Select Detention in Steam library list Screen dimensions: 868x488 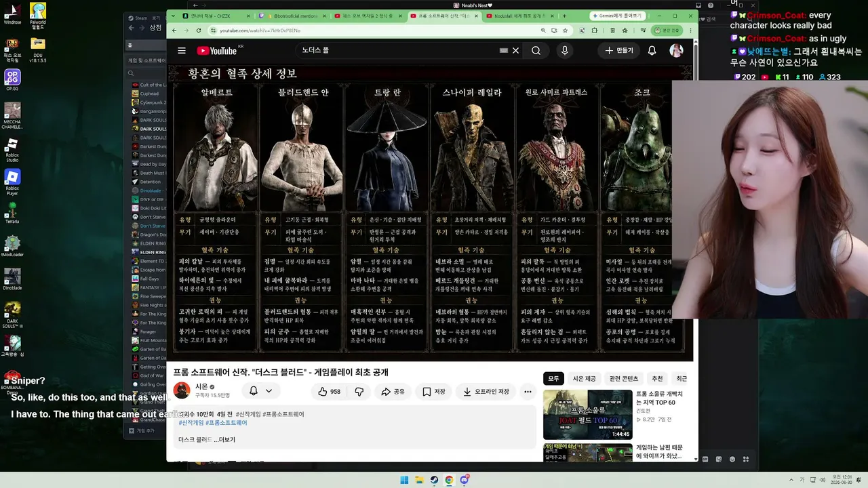click(x=150, y=182)
